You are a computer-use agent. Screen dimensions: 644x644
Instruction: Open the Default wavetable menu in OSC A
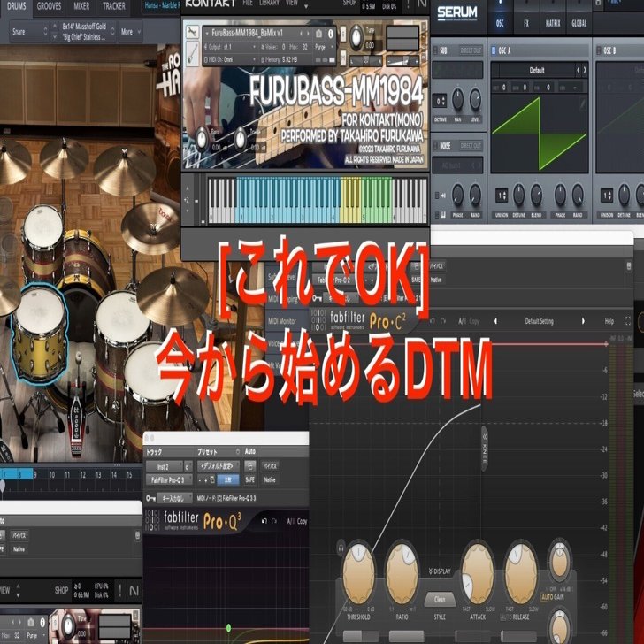click(536, 70)
